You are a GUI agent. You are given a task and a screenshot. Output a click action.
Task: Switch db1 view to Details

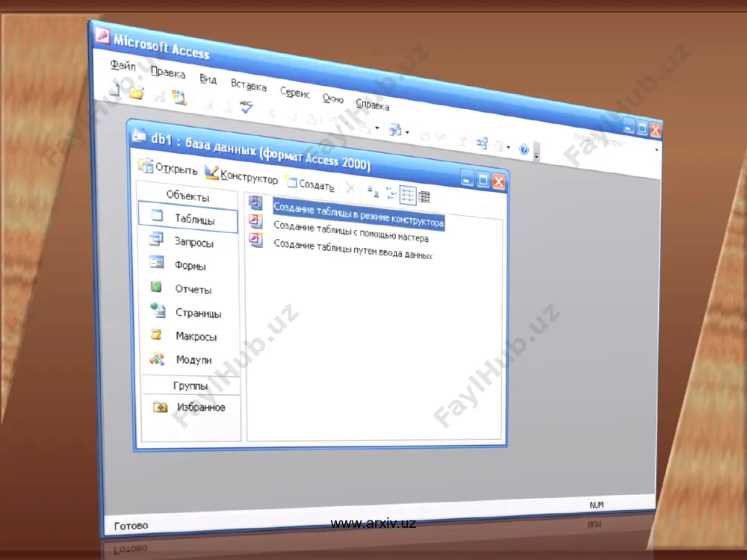click(424, 196)
